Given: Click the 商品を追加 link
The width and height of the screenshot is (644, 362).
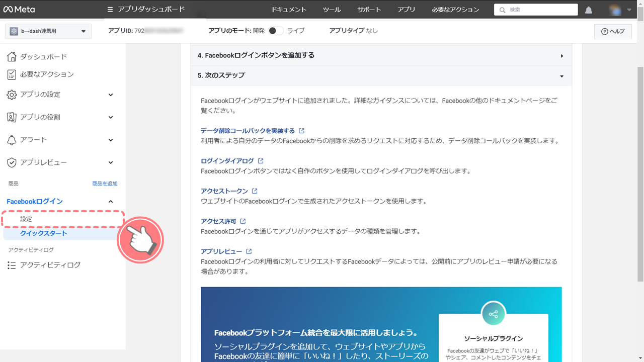Looking at the screenshot, I should [105, 184].
